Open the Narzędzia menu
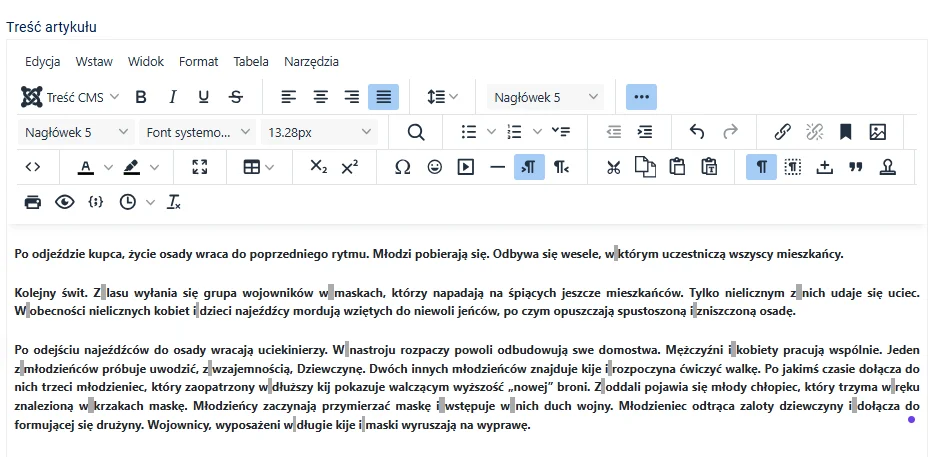Viewport: 929px width, 457px height. point(311,61)
